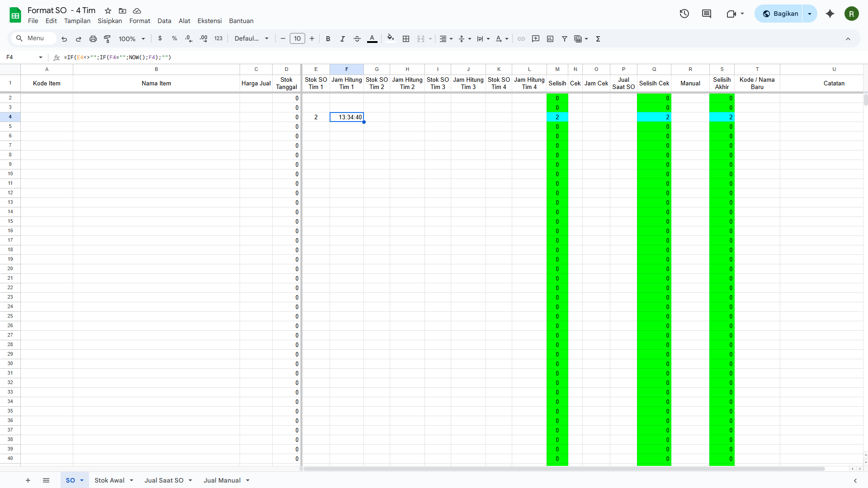
Task: Open the borders tool
Action: 406,39
